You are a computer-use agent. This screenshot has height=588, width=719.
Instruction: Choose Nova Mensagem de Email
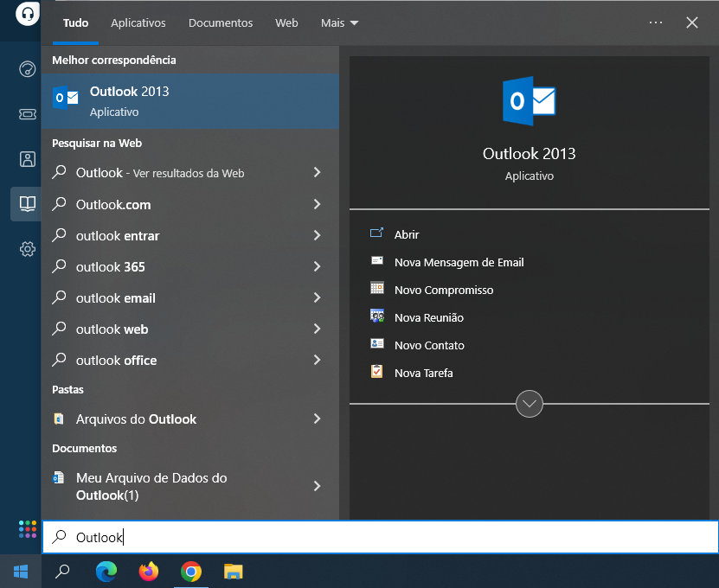(459, 262)
